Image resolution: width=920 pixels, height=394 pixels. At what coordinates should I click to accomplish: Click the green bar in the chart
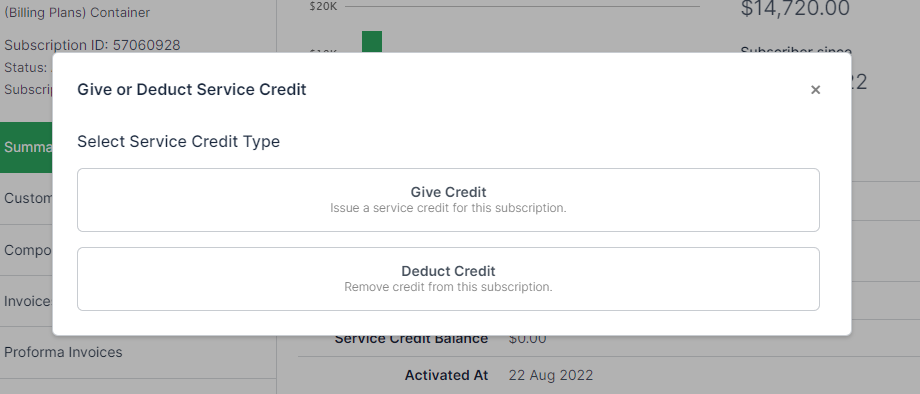[x=372, y=42]
